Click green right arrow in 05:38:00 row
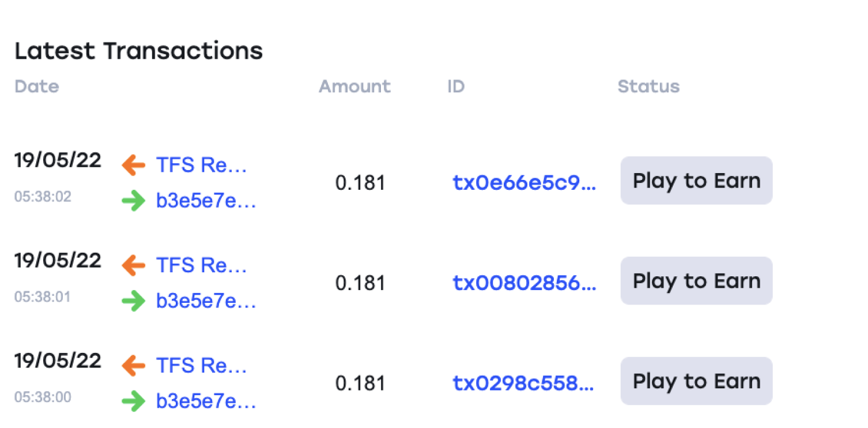The width and height of the screenshot is (868, 428). click(134, 401)
